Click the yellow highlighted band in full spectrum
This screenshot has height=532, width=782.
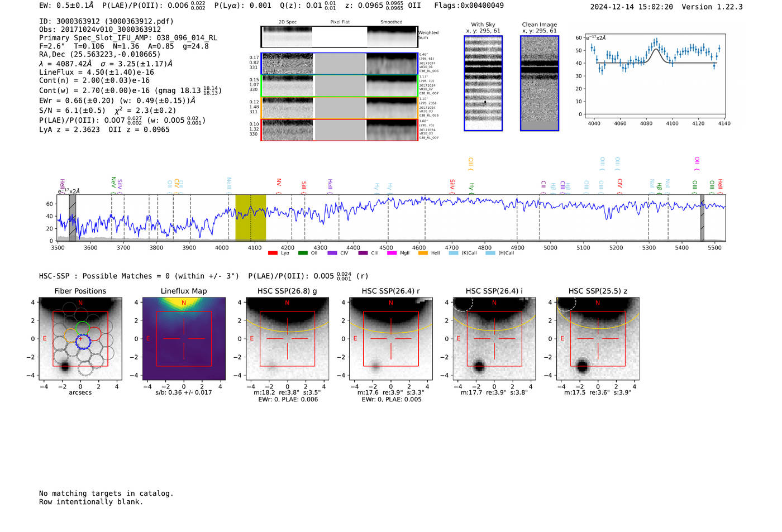(x=250, y=218)
